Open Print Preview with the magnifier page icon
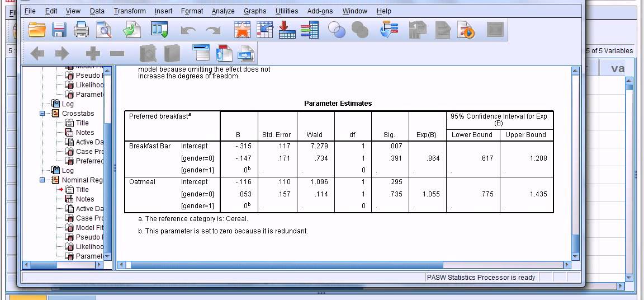The width and height of the screenshot is (644, 300). (x=103, y=30)
